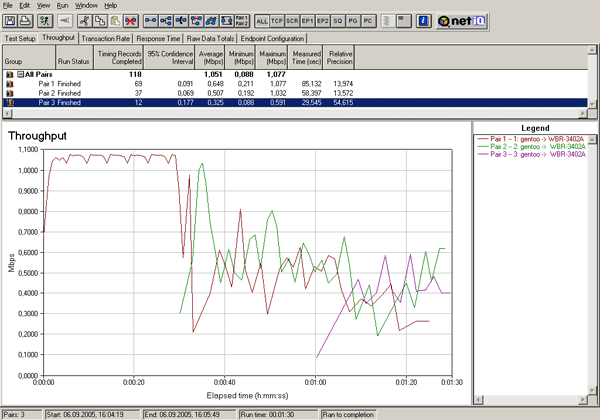Screen dimensions: 600x420
Task: Click the icon at the start of the All Pairs row
Action: click(x=10, y=74)
